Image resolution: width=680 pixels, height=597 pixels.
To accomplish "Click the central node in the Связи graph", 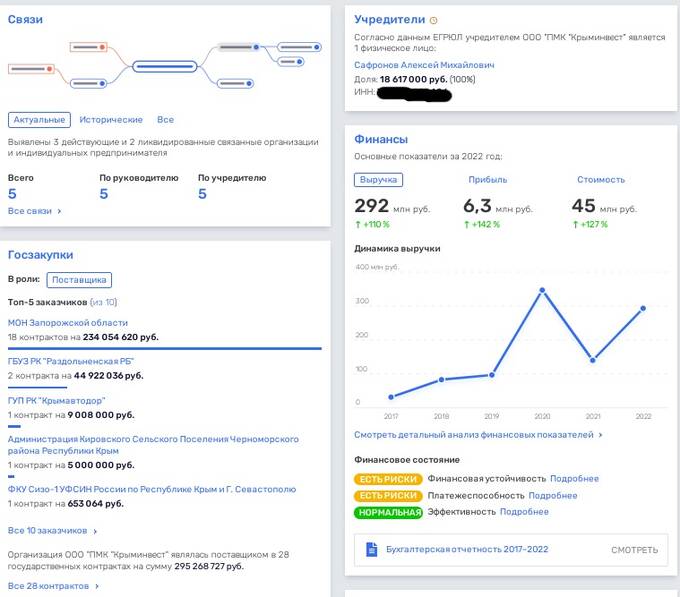I will (164, 66).
